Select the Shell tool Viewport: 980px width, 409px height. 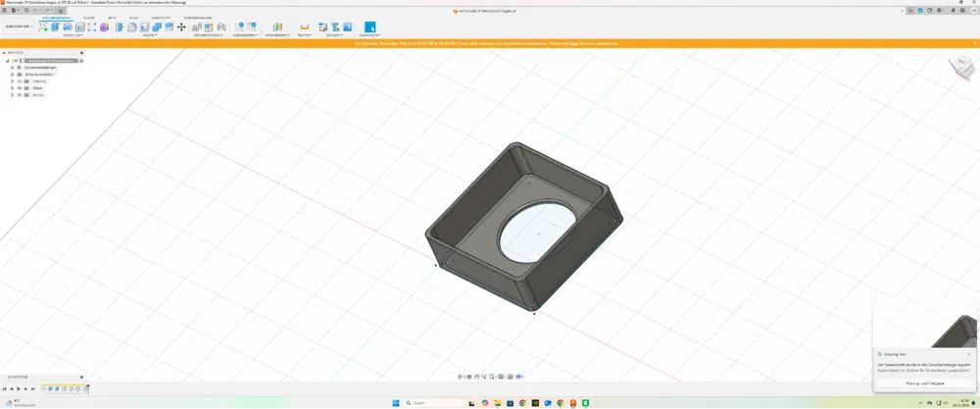[144, 26]
